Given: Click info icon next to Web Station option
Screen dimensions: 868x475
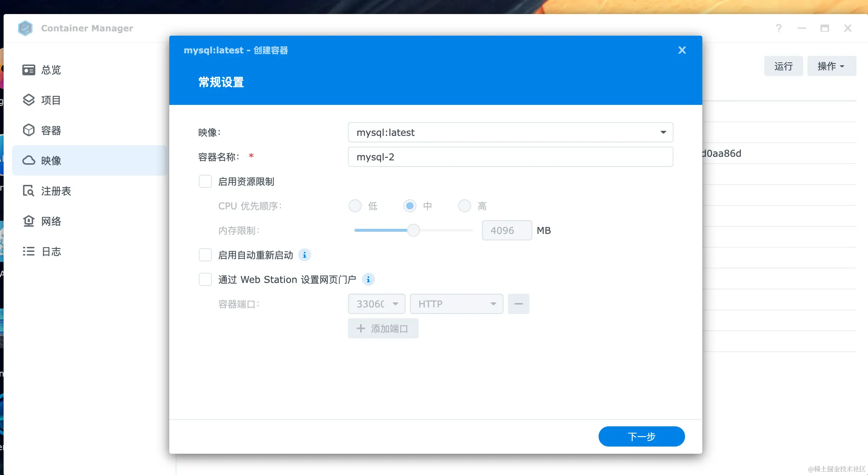Looking at the screenshot, I should pos(368,280).
